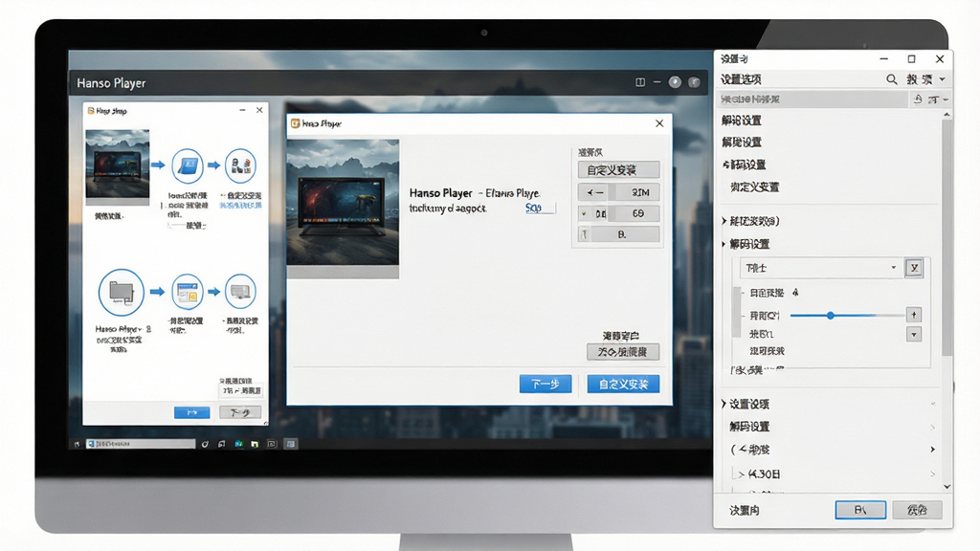Open the dropdown arrow button below the plus stepper
The image size is (980, 551).
[914, 334]
